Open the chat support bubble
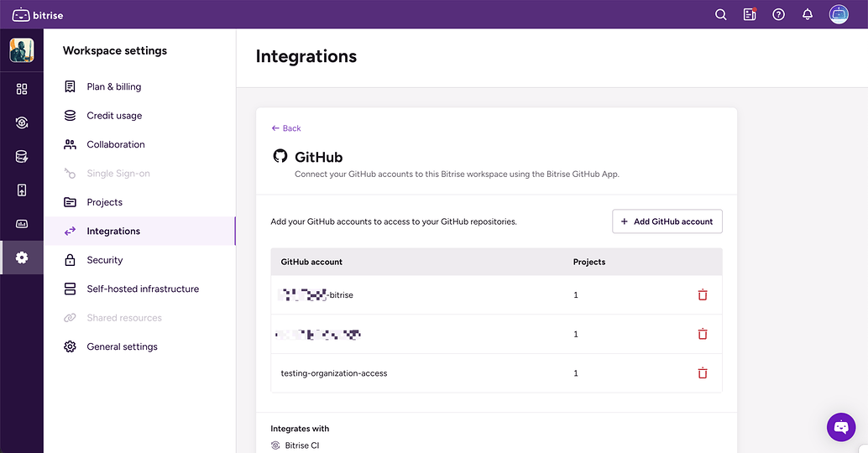This screenshot has width=868, height=453. pyautogui.click(x=841, y=427)
